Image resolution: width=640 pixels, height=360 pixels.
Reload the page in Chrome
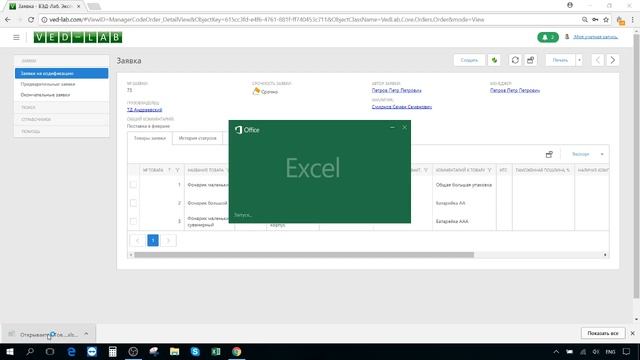coord(31,20)
